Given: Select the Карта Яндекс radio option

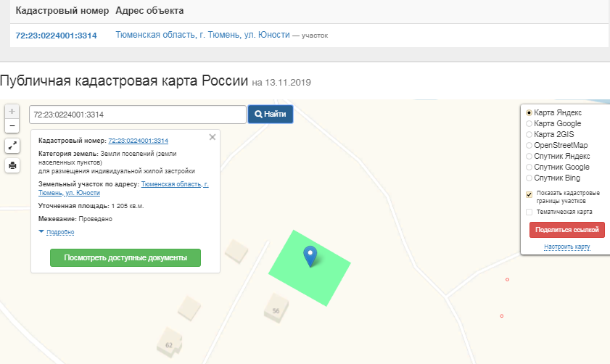Looking at the screenshot, I should click(x=529, y=113).
